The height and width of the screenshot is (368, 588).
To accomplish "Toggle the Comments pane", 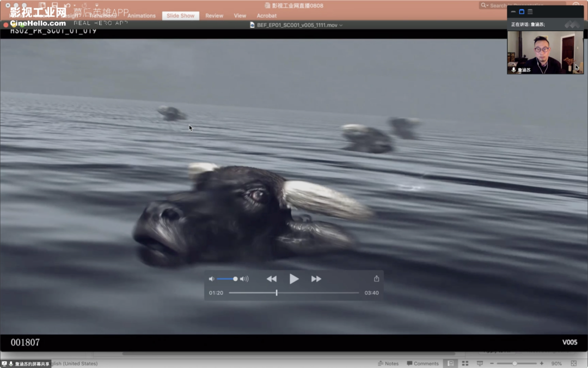I will pos(422,364).
